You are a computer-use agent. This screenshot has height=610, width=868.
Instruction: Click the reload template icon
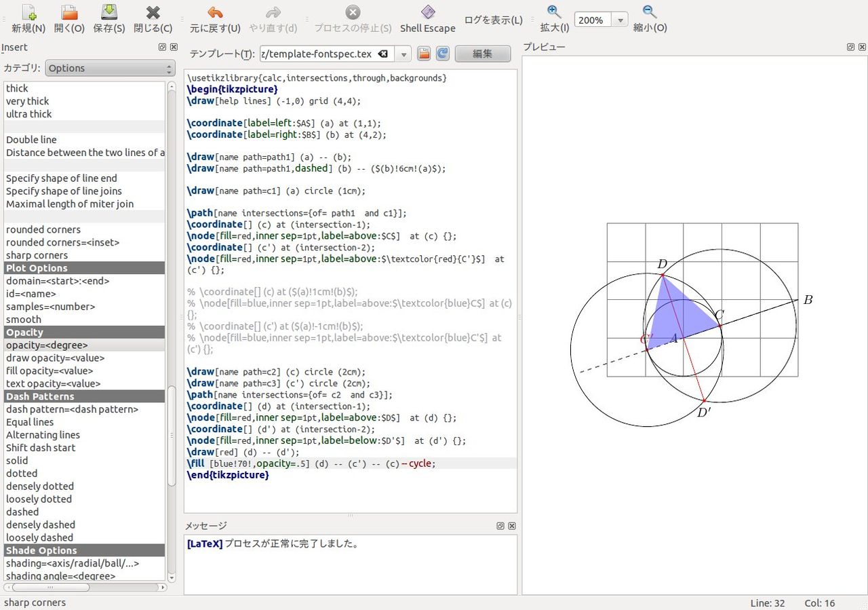click(442, 54)
